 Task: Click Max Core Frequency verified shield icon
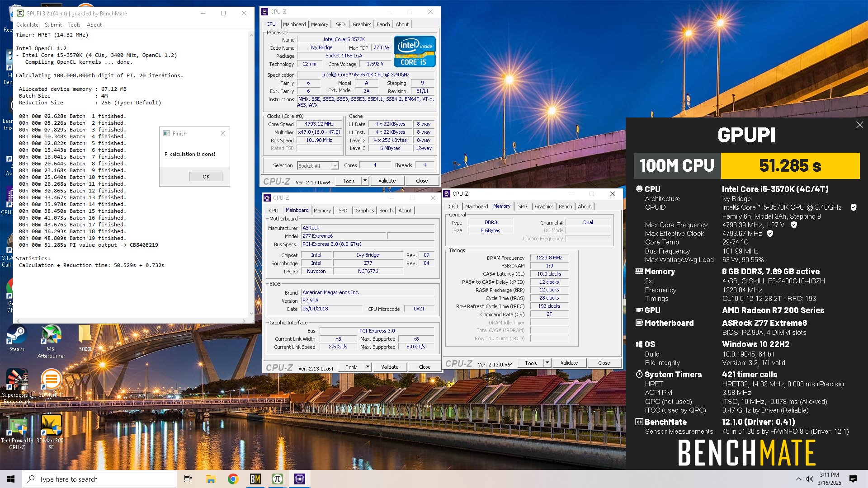coord(794,225)
